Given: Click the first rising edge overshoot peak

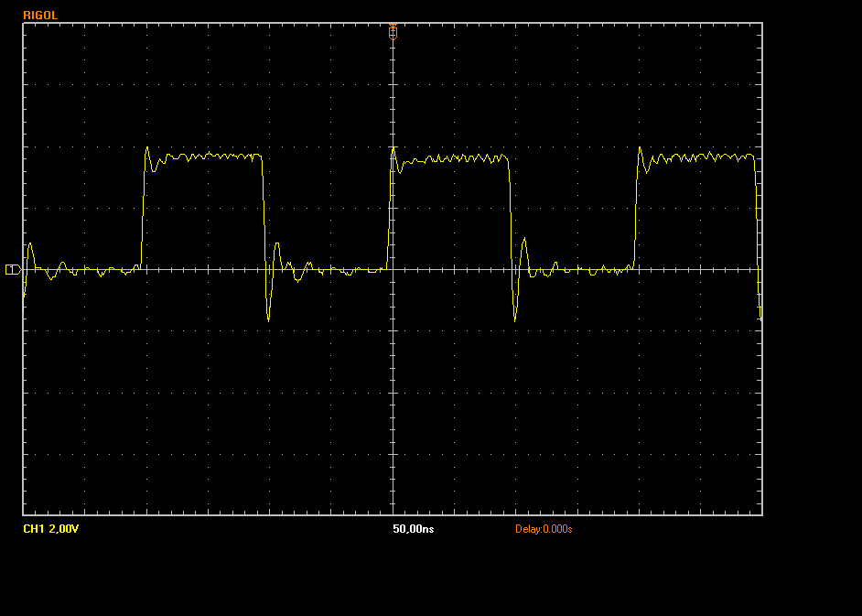Looking at the screenshot, I should click(147, 148).
